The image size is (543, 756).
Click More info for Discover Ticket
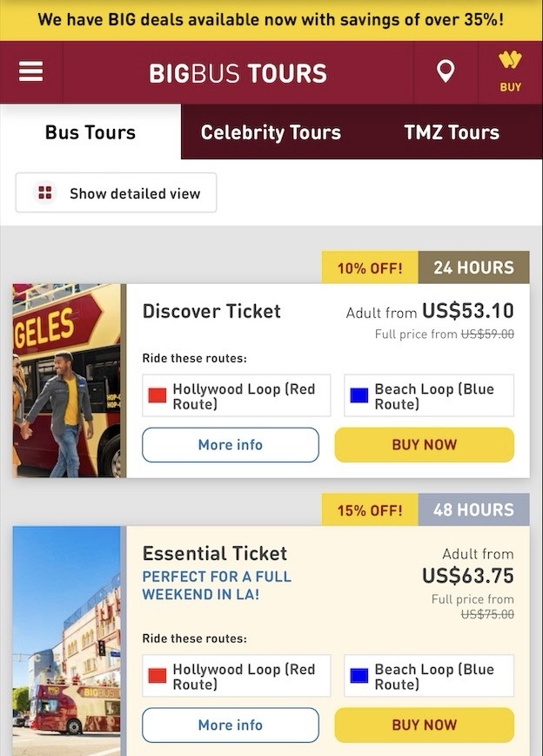point(231,445)
